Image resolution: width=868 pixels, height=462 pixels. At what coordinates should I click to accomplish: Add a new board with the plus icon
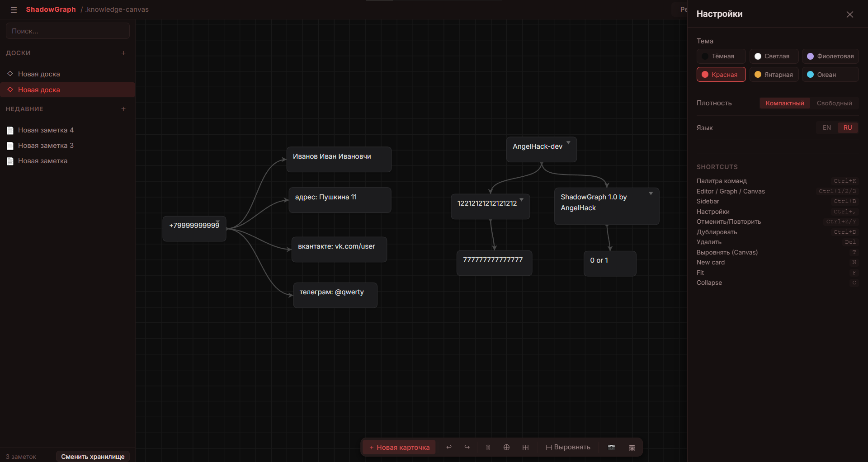pos(123,53)
